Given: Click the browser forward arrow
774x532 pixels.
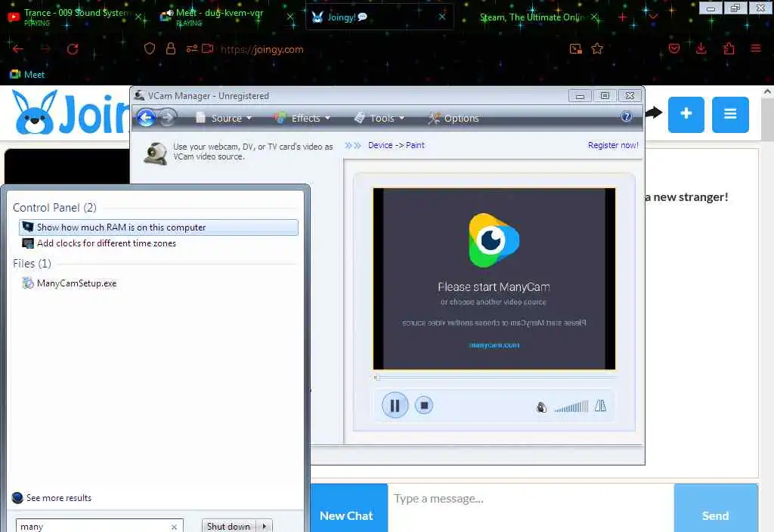Looking at the screenshot, I should [45, 49].
